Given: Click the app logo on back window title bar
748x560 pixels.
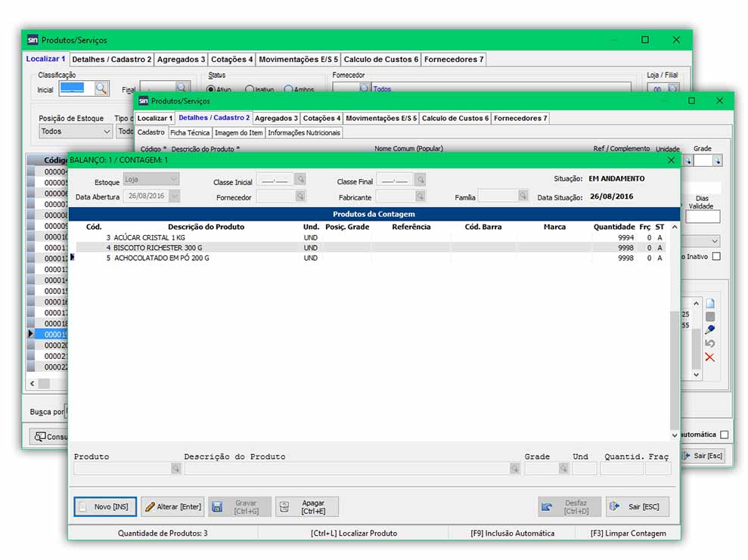Looking at the screenshot, I should pyautogui.click(x=33, y=40).
